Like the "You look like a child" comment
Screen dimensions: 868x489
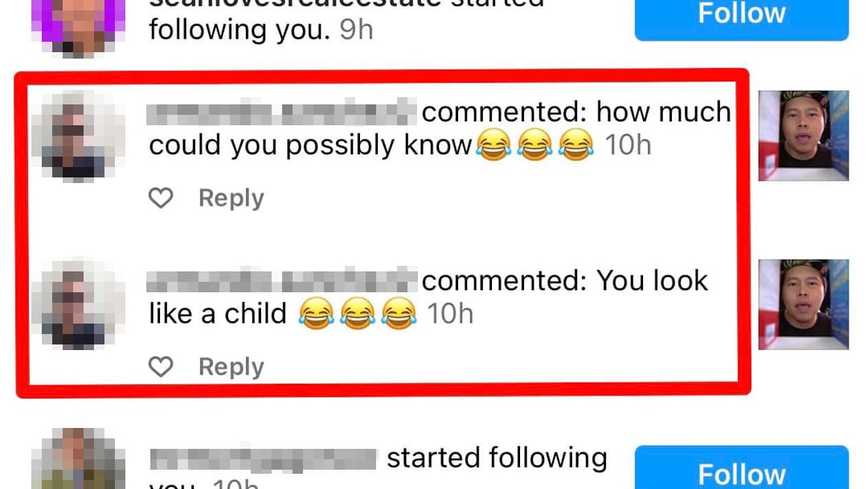(x=161, y=366)
